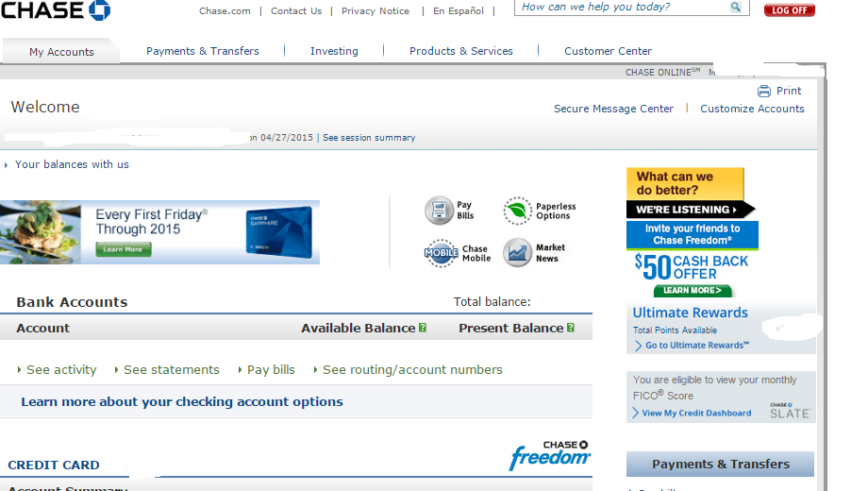
Task: Click the LOG OFF button
Action: [790, 10]
